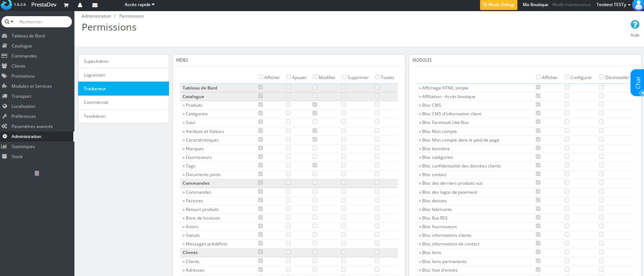This screenshot has width=644, height=276.
Task: Open the shopping cart orders icon
Action: pos(66,5)
